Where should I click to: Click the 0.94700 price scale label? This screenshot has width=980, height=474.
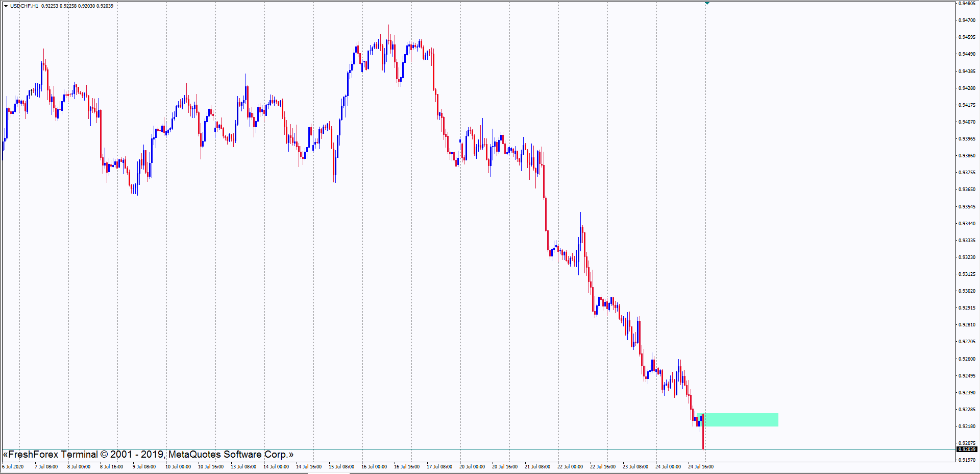(966, 20)
